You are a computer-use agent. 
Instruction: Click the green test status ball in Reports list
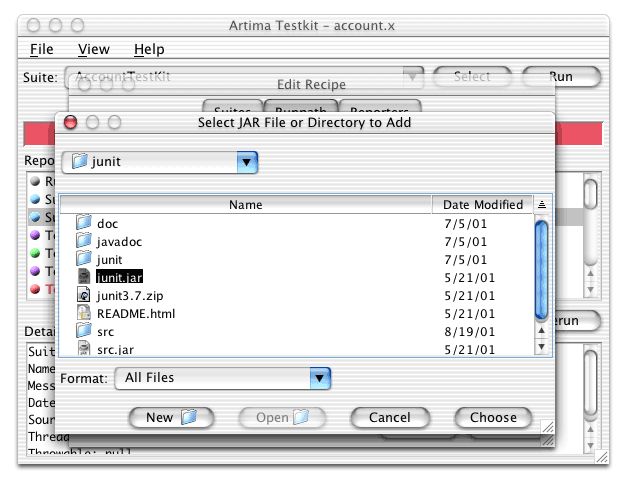coord(35,253)
